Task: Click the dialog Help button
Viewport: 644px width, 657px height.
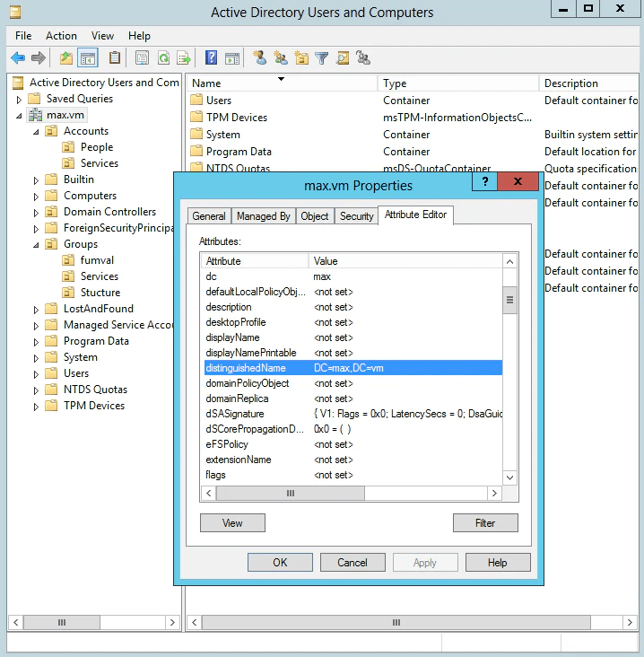Action: click(x=498, y=562)
